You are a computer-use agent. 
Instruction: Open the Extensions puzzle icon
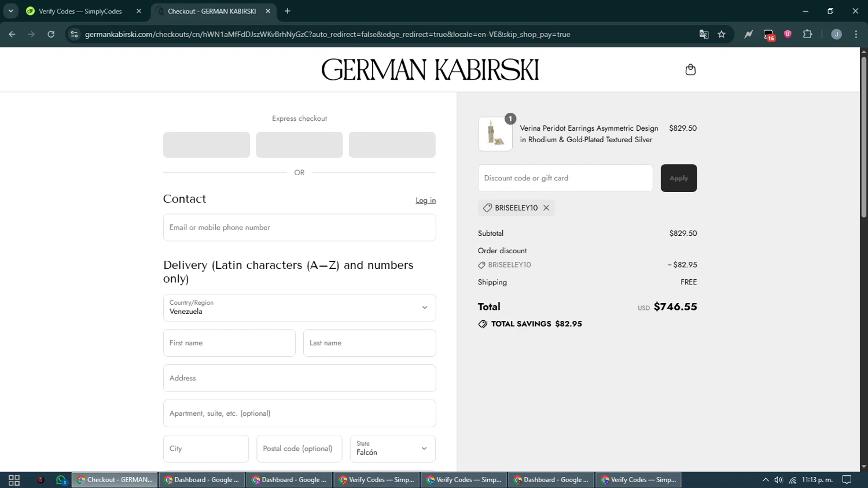pos(808,34)
